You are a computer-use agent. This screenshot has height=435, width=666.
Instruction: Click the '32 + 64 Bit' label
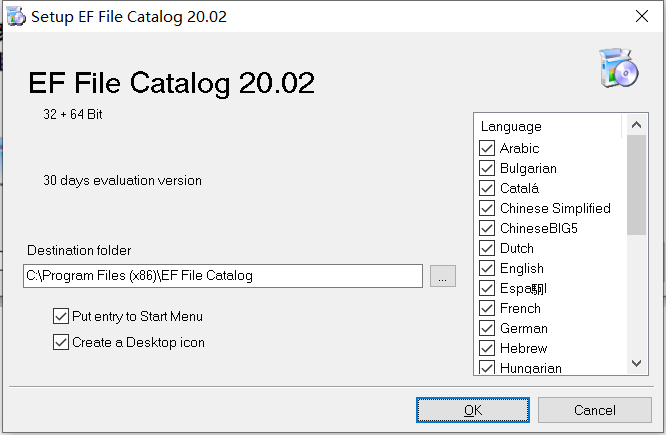[73, 114]
